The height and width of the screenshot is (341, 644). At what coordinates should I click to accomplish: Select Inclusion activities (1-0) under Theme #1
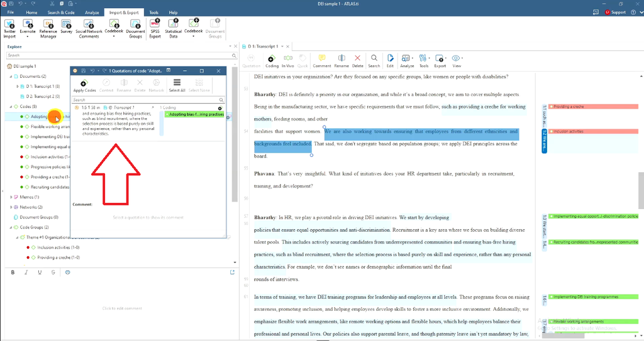[58, 247]
